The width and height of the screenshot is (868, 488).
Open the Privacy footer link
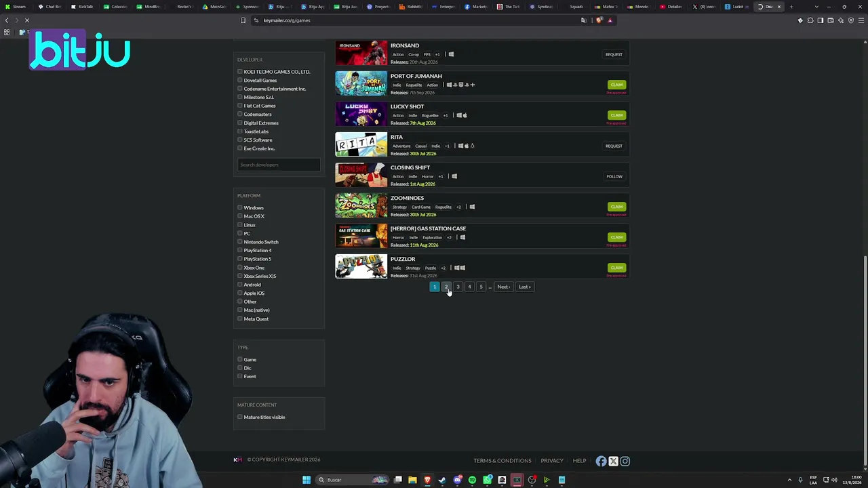click(x=552, y=461)
